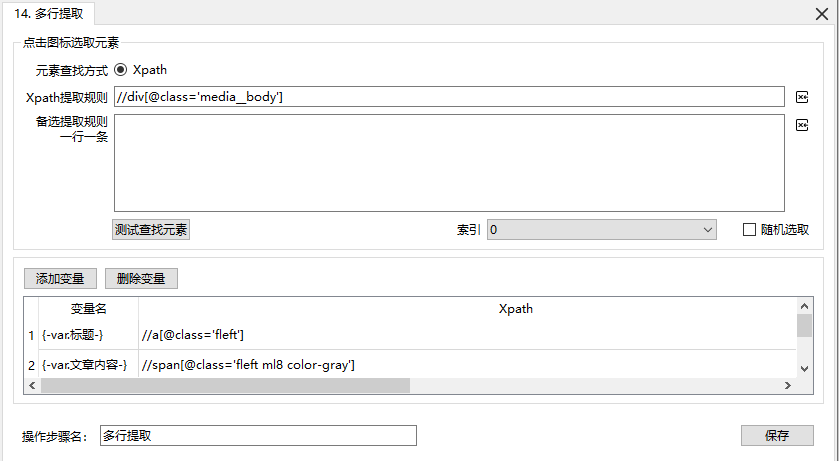Edit the 操作步骤名 text field
The width and height of the screenshot is (839, 461).
point(258,436)
